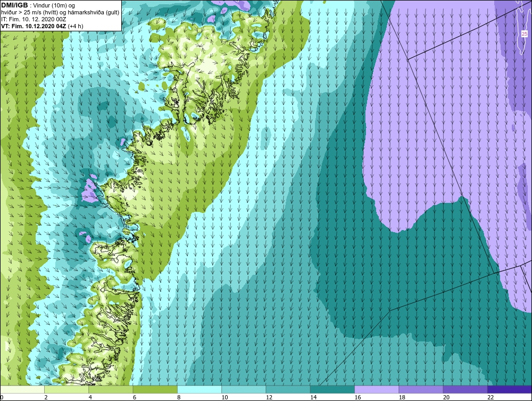Image resolution: width=532 pixels, height=401 pixels.
Task: Click the 8–10 m/s light cyan legend swatch
Action: pyautogui.click(x=199, y=389)
